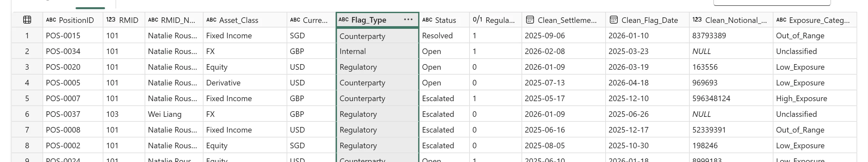Select the PositionID column header
Screen dimensions: 868x162
[73, 20]
